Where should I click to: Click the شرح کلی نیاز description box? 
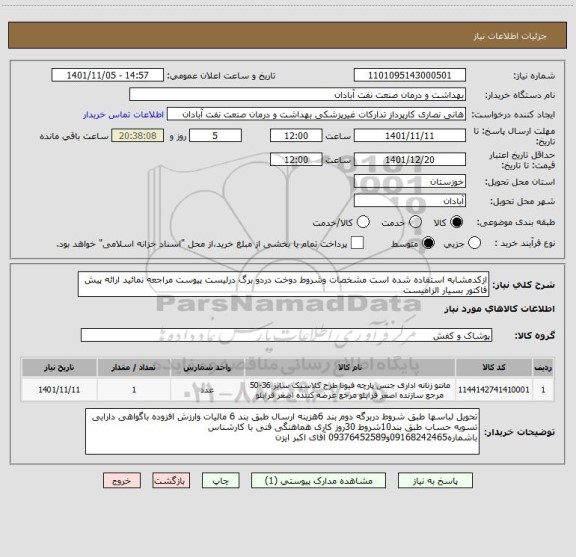tap(283, 284)
